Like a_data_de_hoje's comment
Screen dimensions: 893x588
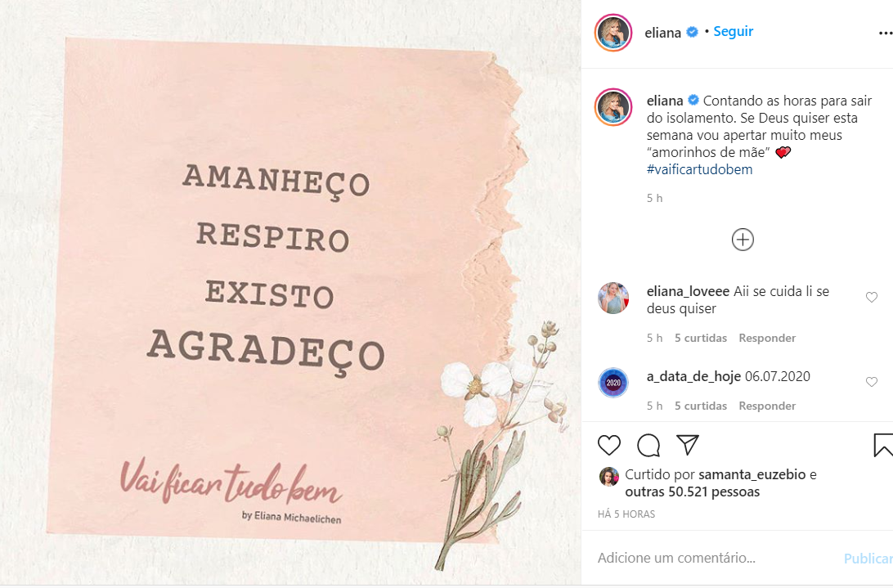click(872, 382)
